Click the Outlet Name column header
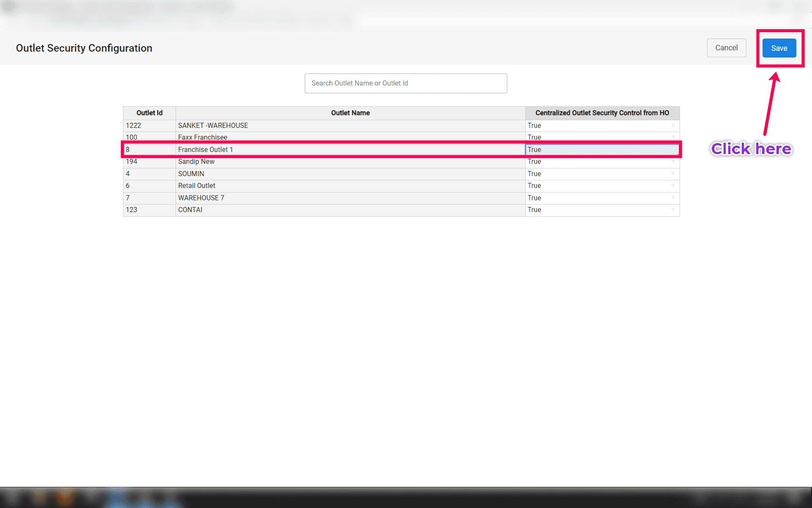This screenshot has width=812, height=508. (x=350, y=113)
